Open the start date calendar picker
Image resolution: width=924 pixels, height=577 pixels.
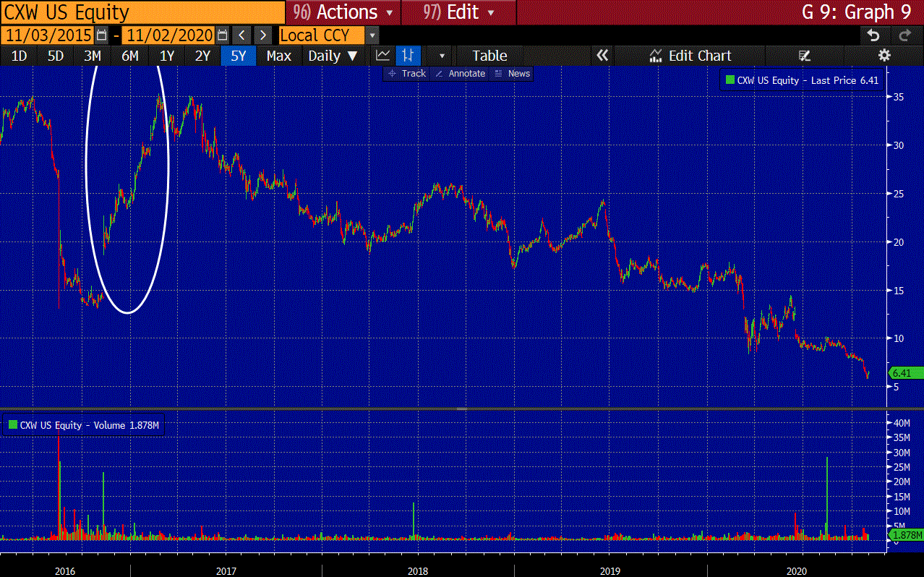(101, 35)
